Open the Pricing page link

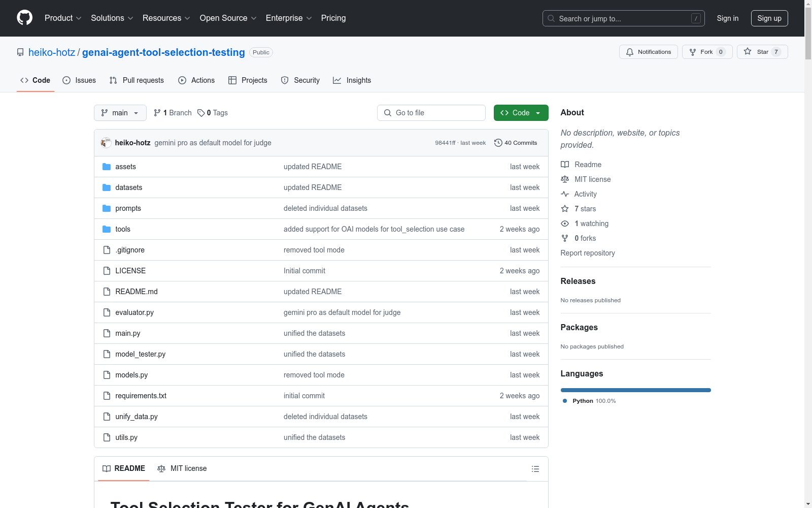(x=333, y=18)
